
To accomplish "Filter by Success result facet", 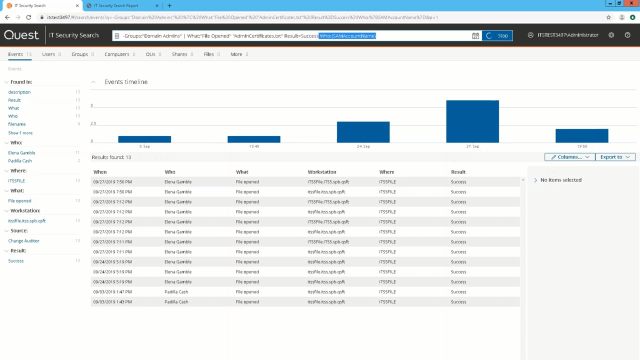I will click(x=16, y=261).
